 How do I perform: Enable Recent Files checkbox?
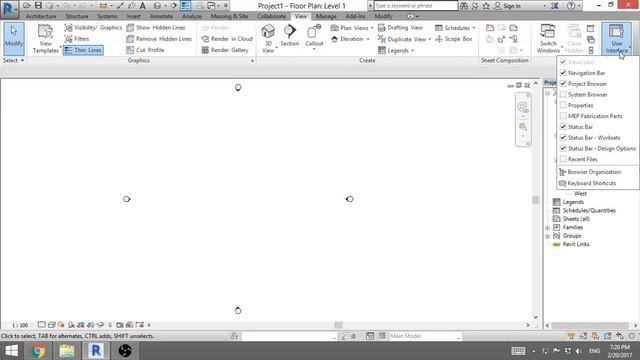click(563, 159)
